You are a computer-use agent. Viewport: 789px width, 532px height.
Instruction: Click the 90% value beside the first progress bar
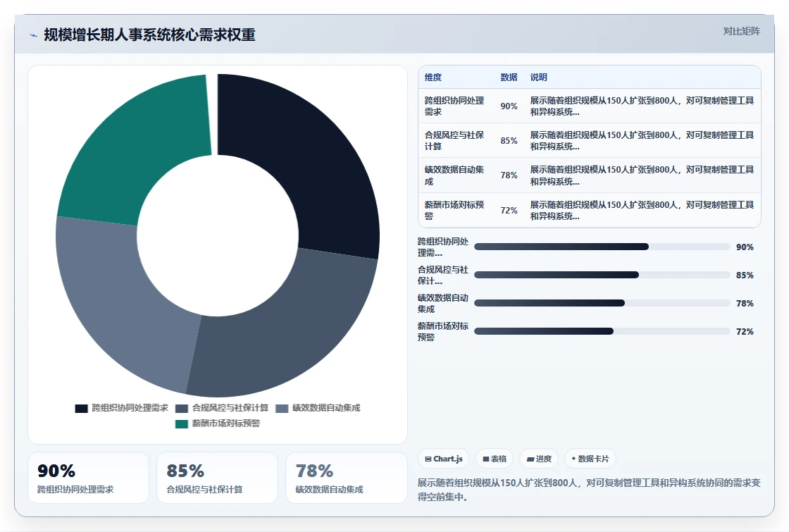click(745, 247)
